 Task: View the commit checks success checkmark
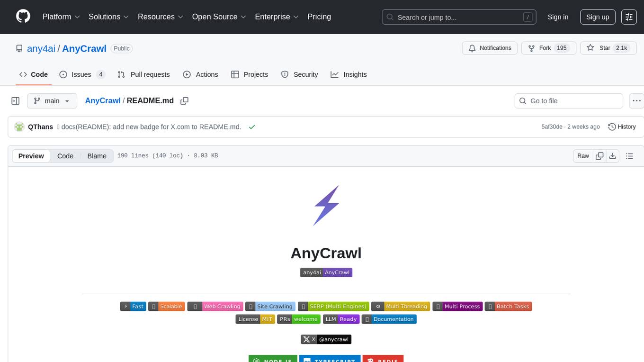(252, 127)
